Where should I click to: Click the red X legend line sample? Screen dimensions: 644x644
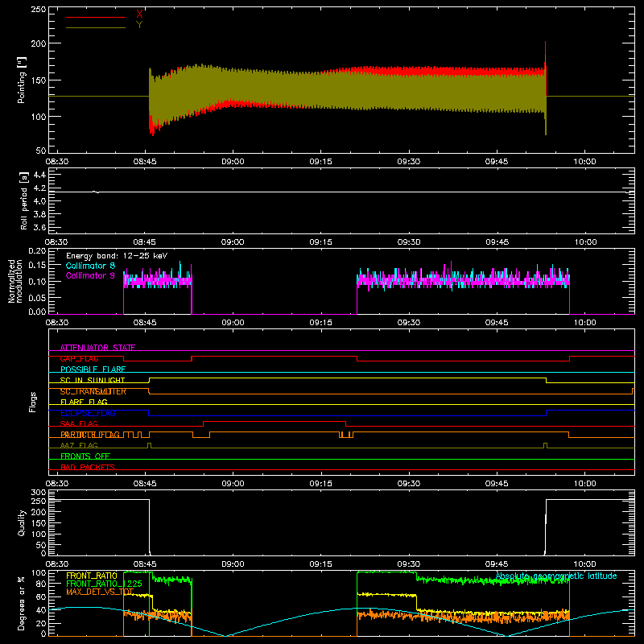click(96, 17)
